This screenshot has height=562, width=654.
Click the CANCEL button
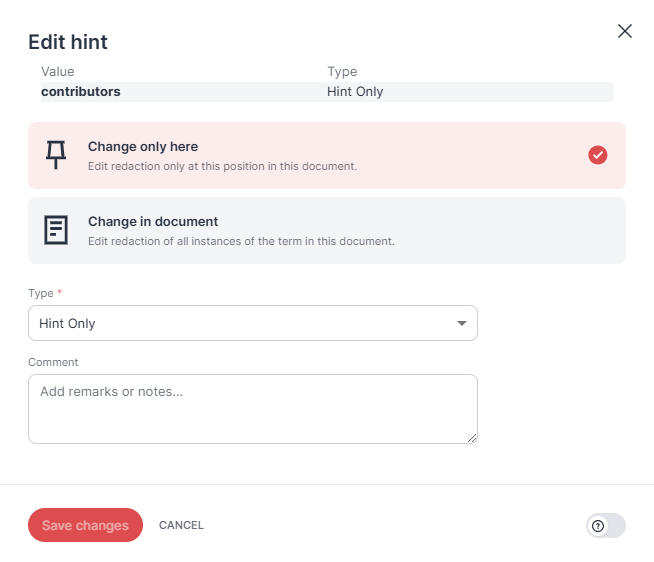(x=181, y=525)
